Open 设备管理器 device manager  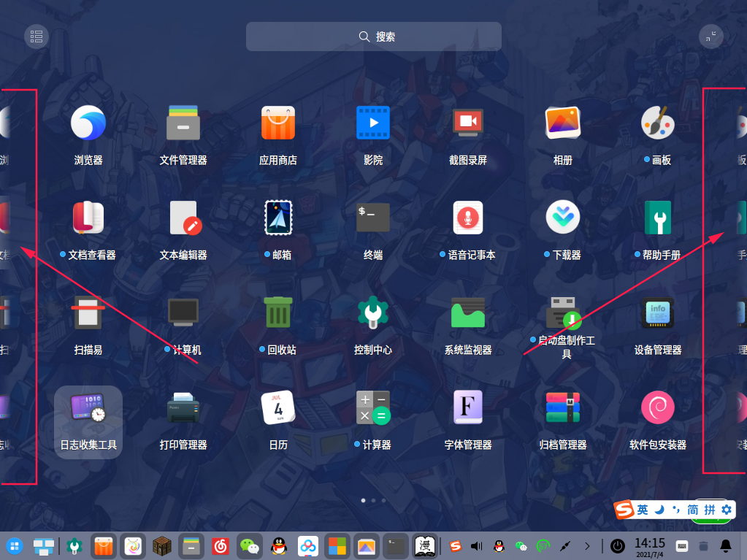click(x=657, y=312)
